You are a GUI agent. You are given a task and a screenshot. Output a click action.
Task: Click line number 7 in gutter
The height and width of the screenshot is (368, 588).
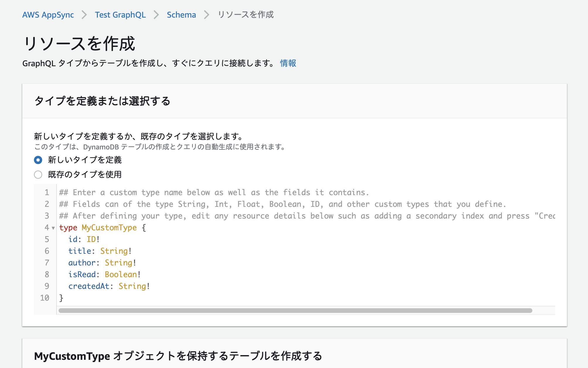point(47,263)
